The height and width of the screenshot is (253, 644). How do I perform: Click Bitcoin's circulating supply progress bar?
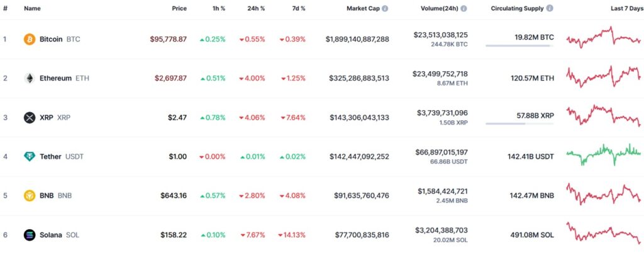click(519, 45)
